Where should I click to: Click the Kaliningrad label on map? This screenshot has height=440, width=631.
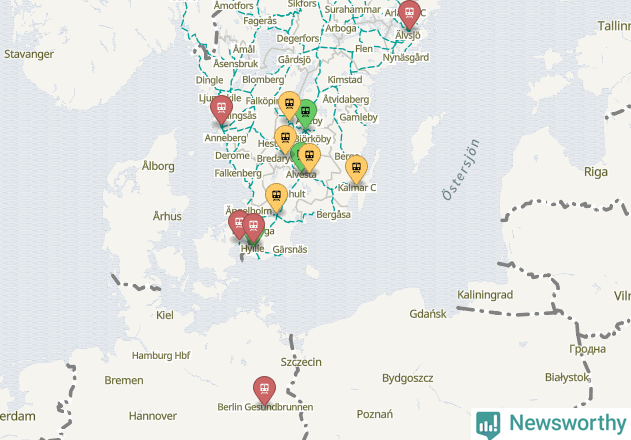(x=485, y=295)
